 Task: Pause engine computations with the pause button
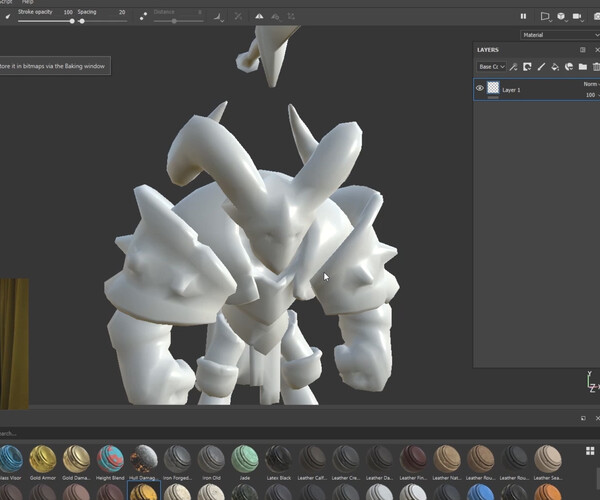[523, 16]
